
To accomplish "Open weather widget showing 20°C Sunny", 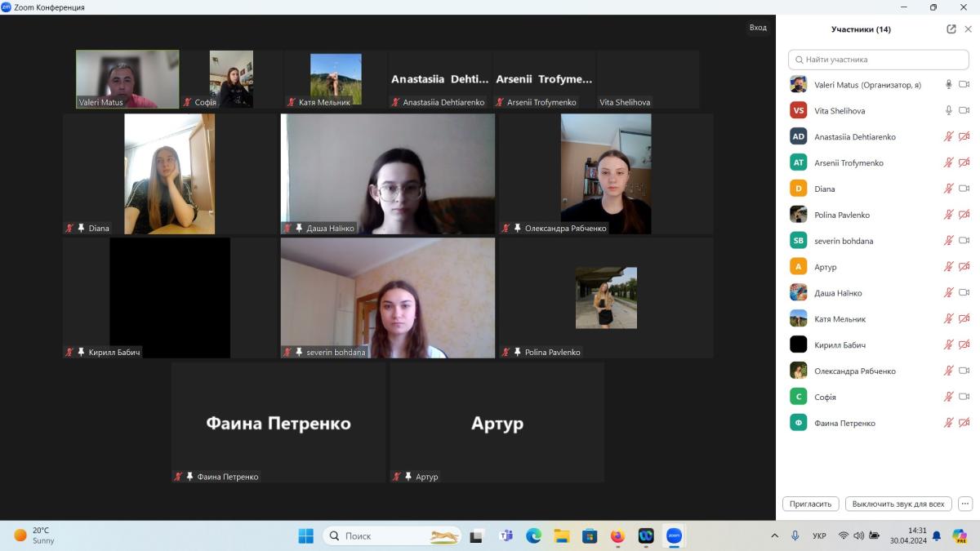I will [34, 535].
